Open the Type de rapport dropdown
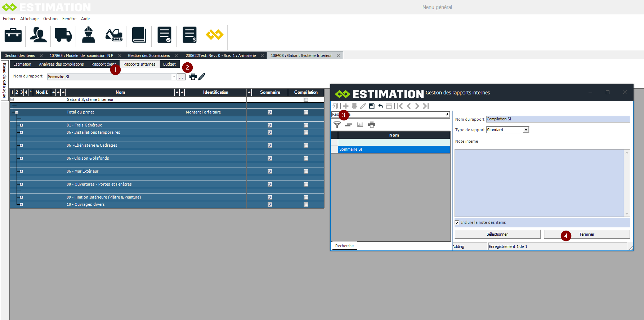The height and width of the screenshot is (320, 644). pyautogui.click(x=526, y=130)
